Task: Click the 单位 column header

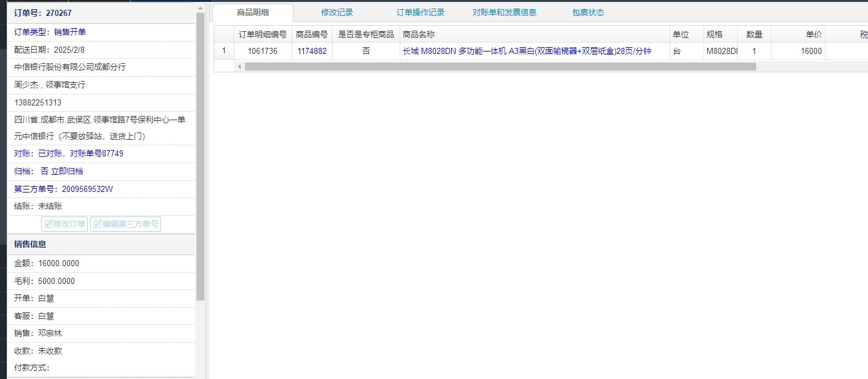Action: coord(686,34)
